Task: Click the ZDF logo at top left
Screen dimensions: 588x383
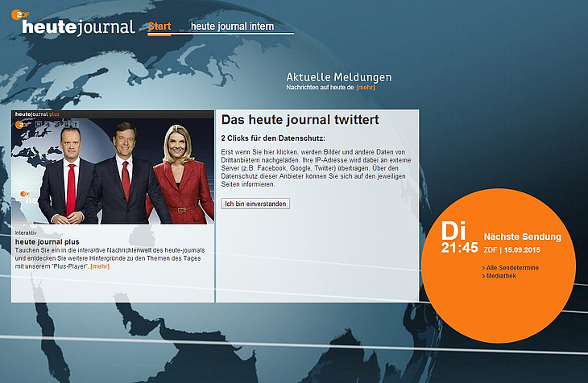Action: coord(20,14)
